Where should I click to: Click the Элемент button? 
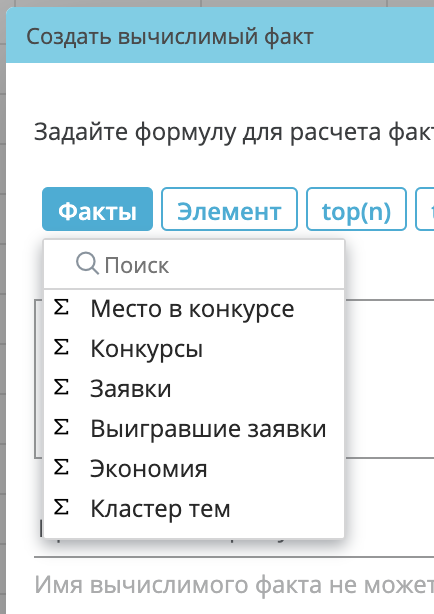coord(230,209)
